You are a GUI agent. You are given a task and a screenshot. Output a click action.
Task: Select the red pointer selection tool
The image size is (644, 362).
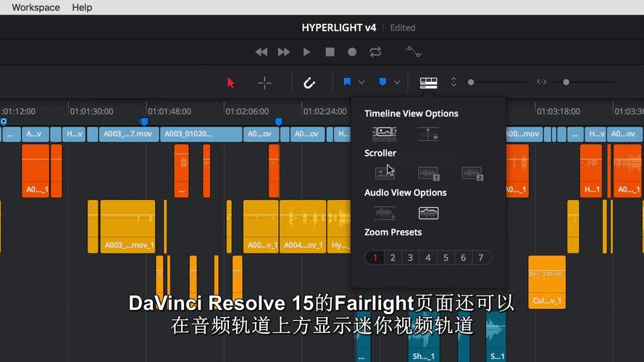tap(231, 83)
